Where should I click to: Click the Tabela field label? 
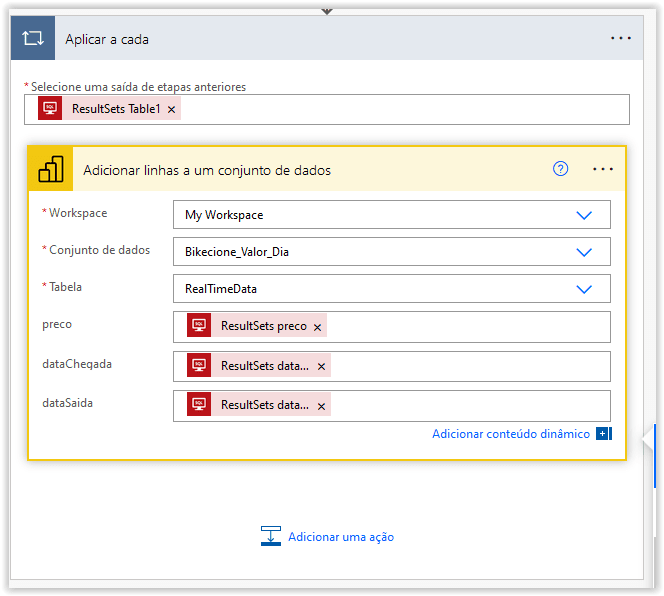65,287
